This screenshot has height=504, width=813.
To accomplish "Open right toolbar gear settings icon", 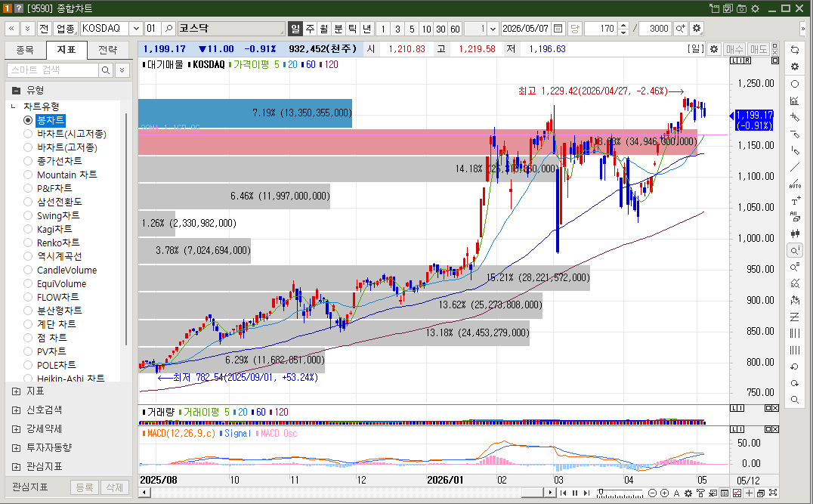I will (794, 67).
